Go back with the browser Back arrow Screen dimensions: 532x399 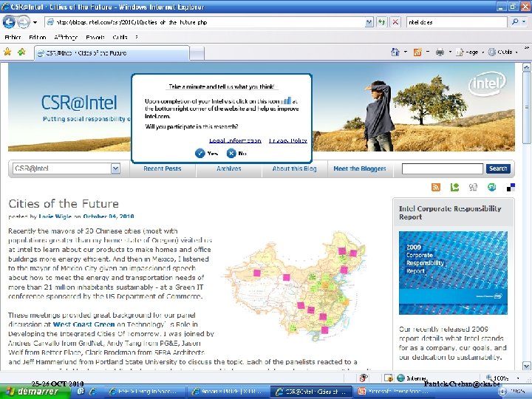point(9,22)
